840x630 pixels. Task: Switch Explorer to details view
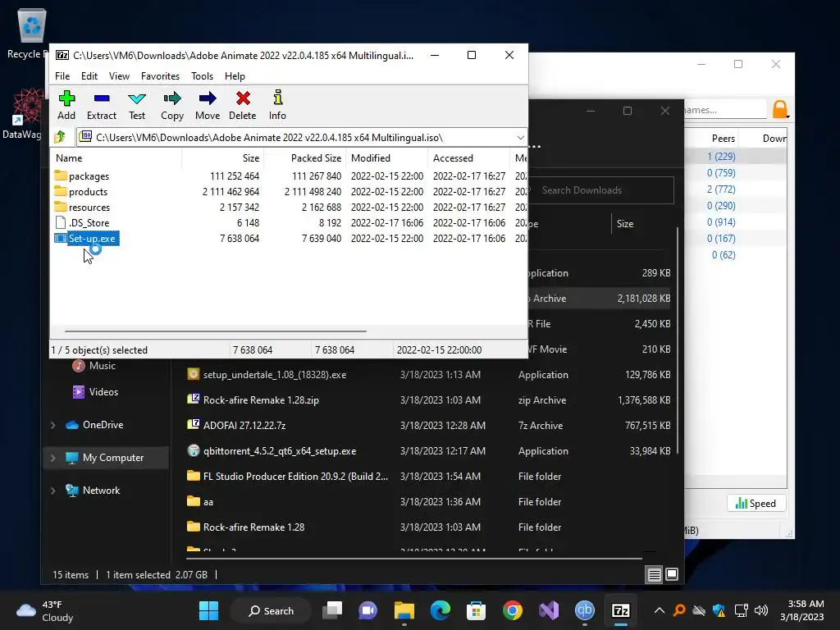tap(654, 575)
